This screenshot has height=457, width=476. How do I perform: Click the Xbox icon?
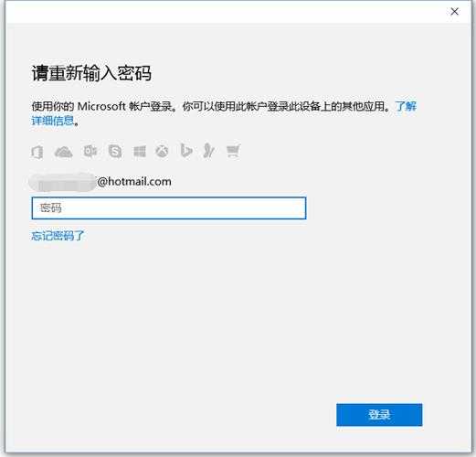(162, 151)
